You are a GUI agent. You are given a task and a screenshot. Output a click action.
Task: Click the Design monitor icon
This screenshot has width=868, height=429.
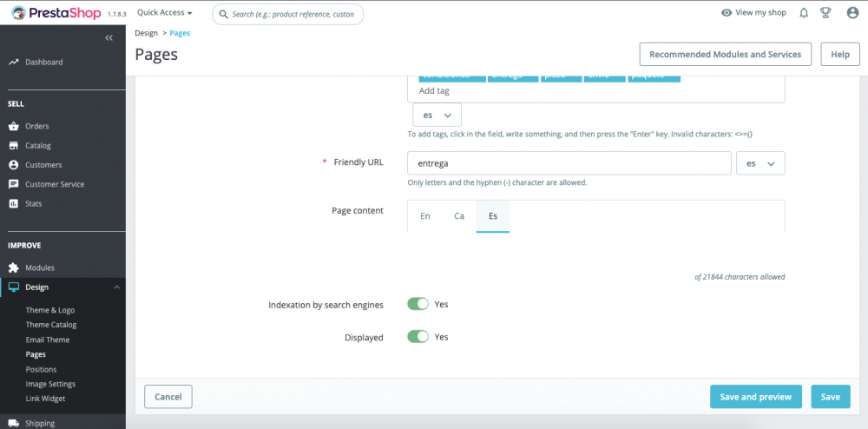[x=14, y=287]
